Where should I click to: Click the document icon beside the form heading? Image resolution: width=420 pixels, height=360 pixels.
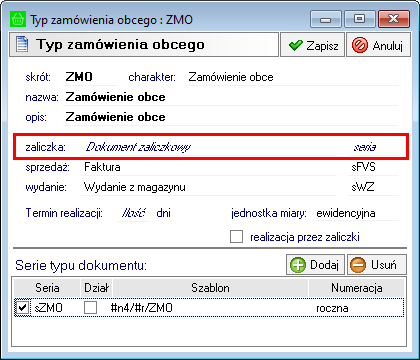click(x=22, y=44)
